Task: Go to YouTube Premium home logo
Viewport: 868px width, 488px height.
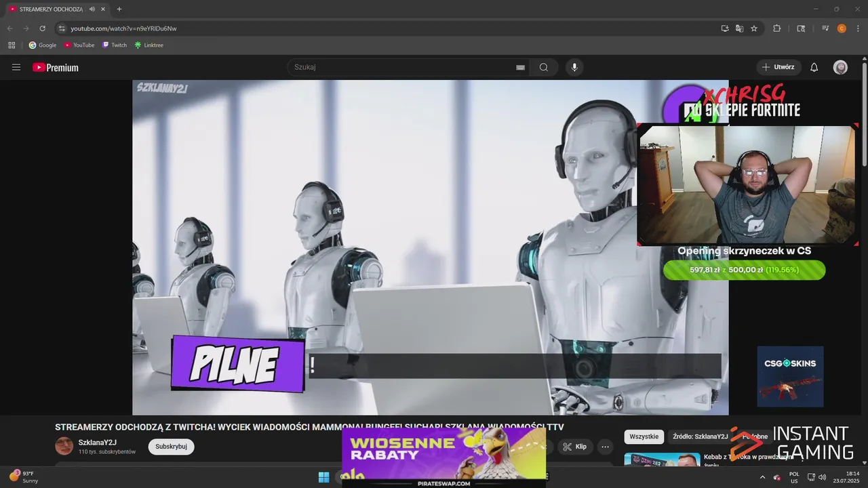Action: pos(56,67)
